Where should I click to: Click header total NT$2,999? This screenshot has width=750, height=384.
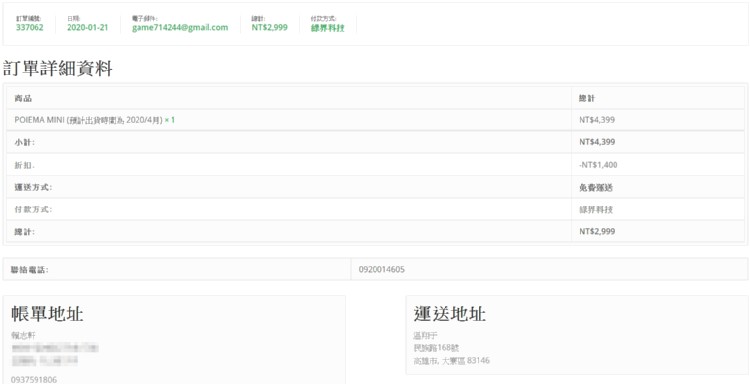click(x=270, y=28)
